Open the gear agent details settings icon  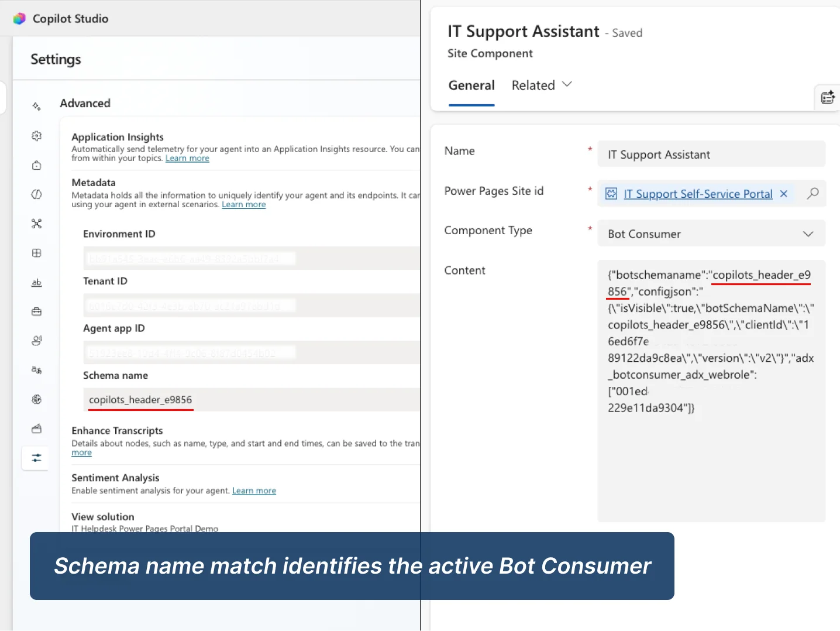point(36,136)
